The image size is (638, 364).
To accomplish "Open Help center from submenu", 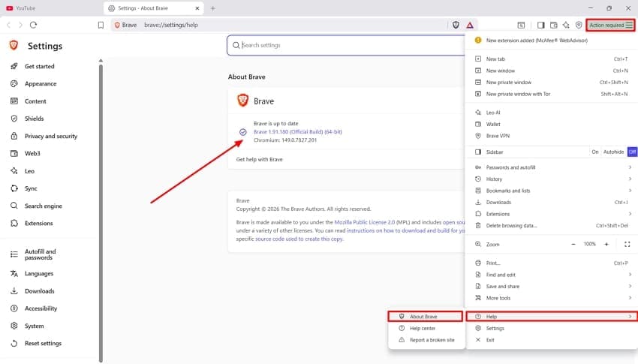I will 426,328.
